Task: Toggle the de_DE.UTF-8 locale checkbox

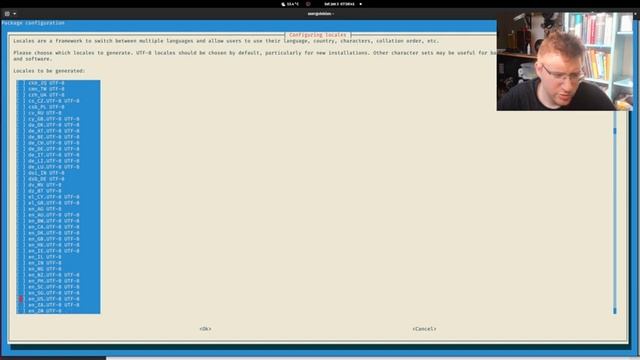Action: (21, 149)
